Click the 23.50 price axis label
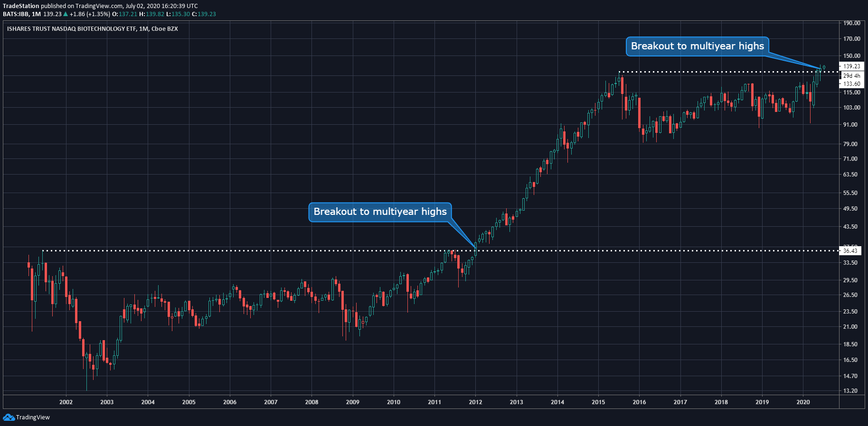Image resolution: width=868 pixels, height=426 pixels. pyautogui.click(x=850, y=312)
